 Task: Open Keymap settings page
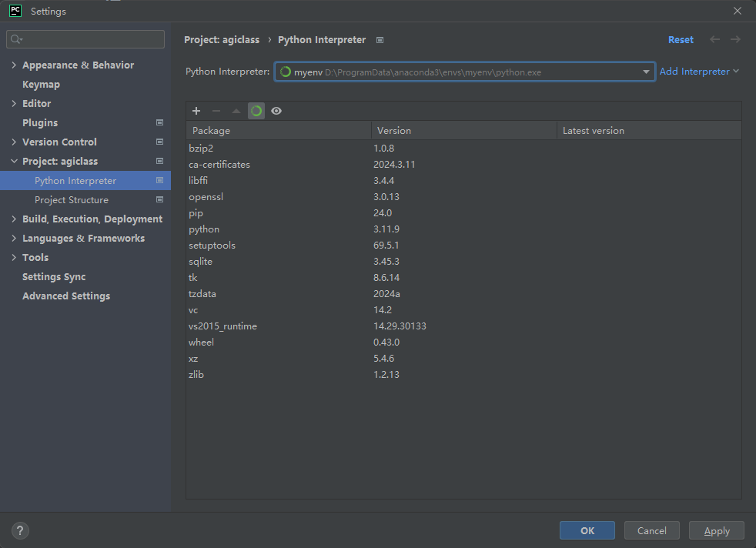click(x=41, y=85)
